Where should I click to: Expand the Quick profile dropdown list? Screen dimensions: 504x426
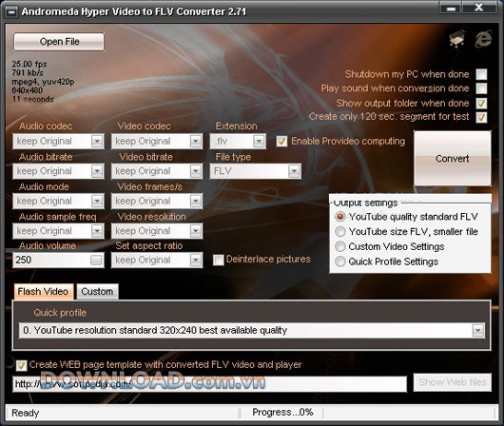click(x=478, y=330)
